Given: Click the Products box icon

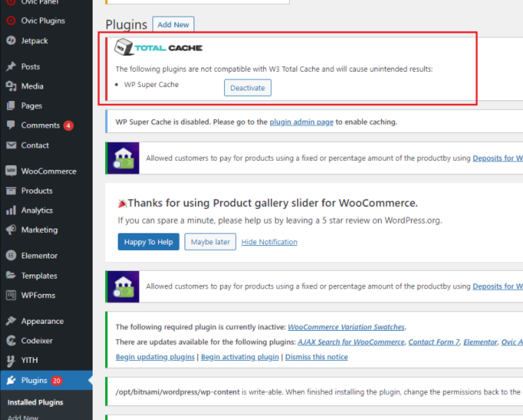Looking at the screenshot, I should click(11, 190).
